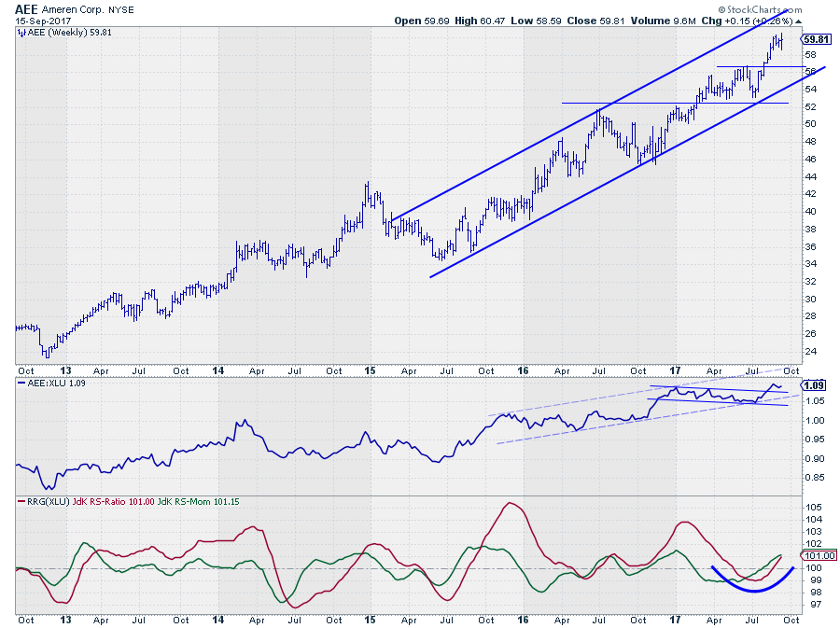
Task: Click year label 15 below the RRG panel
Action: point(371,620)
